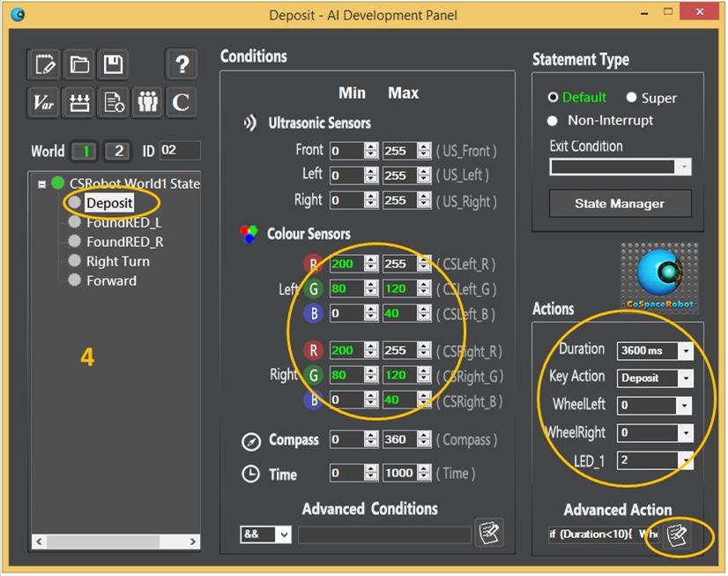Click the Open folder icon
The image size is (728, 576).
click(x=79, y=64)
